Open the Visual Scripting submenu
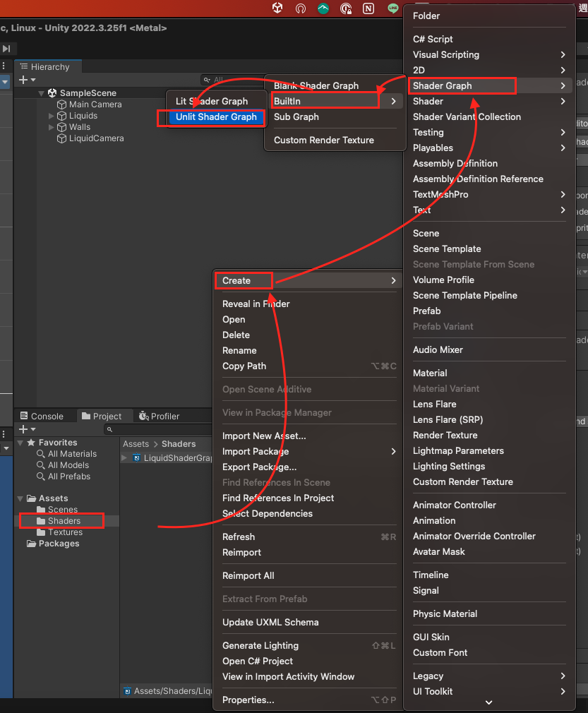This screenshot has height=713, width=588. pyautogui.click(x=489, y=54)
